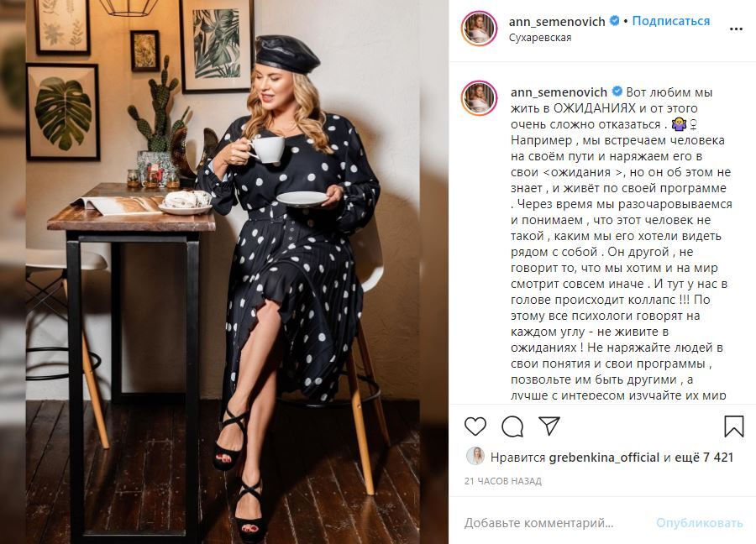The width and height of the screenshot is (756, 544).
Task: Click the caption avatar of ann_semenovich
Action: pyautogui.click(x=479, y=98)
